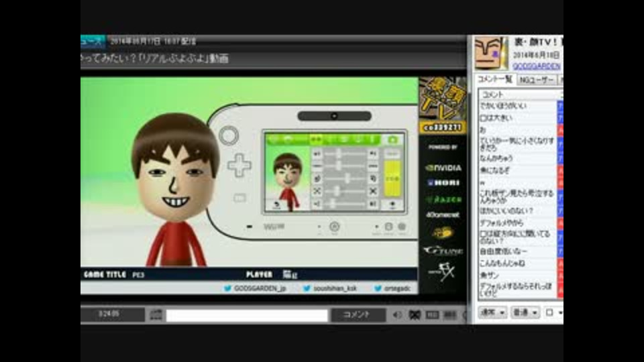Open the GODSGARDEN channel link
This screenshot has height=362, width=644.
(537, 66)
